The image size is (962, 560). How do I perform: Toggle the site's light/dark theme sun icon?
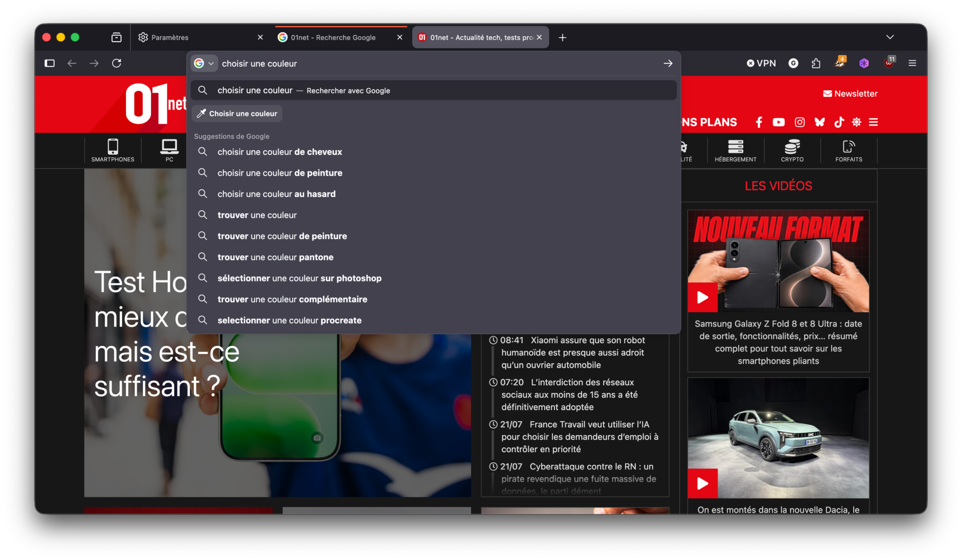click(856, 122)
